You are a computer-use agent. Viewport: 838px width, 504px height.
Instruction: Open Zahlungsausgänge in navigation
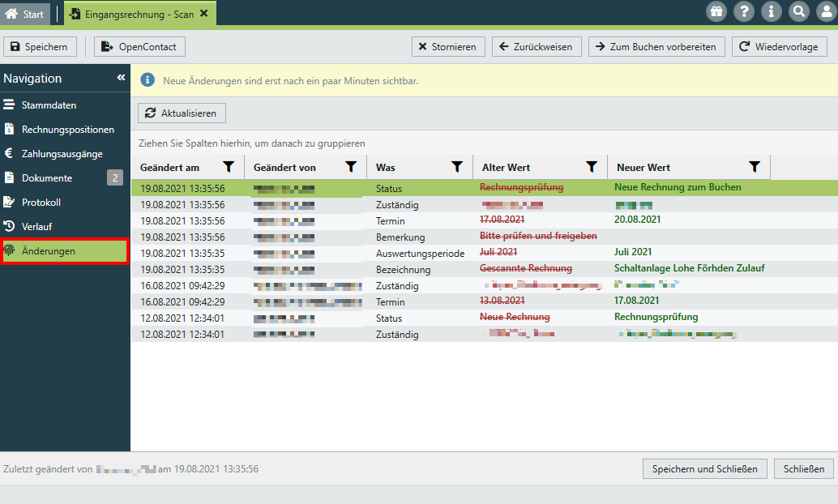click(62, 154)
